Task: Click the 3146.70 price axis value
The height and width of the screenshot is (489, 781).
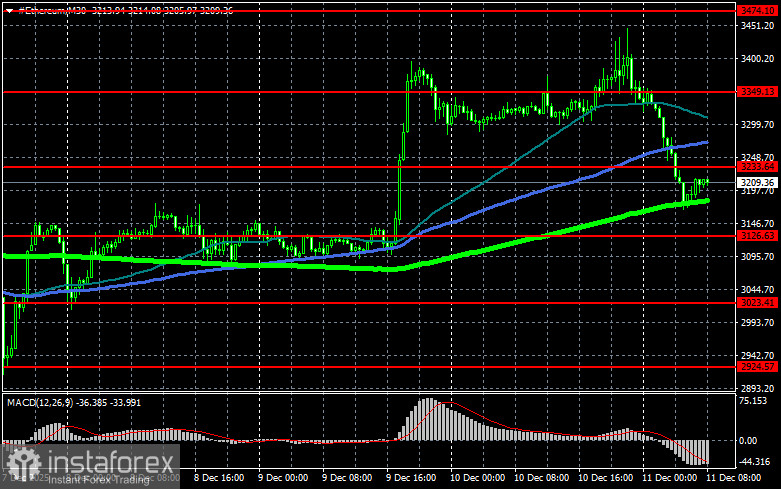Action: [757, 224]
